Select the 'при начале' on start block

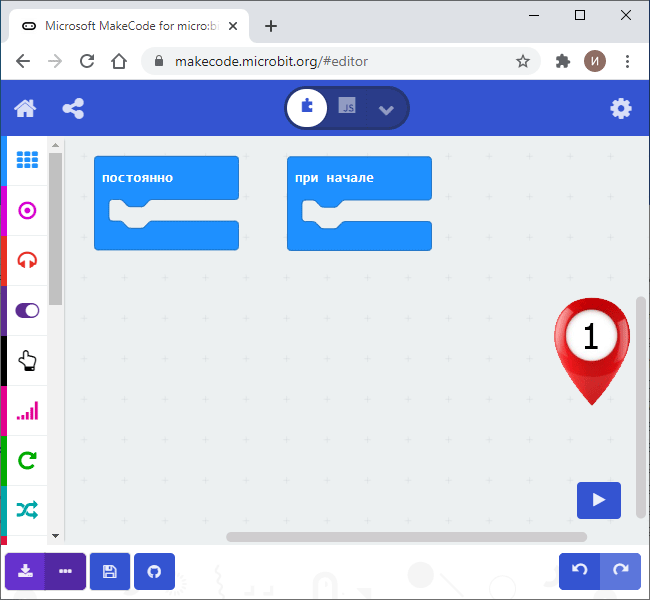point(359,178)
